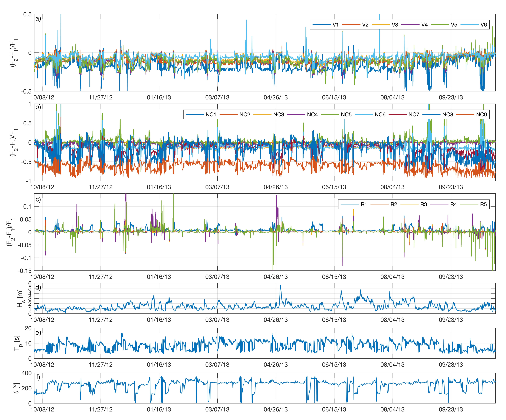Click the panel d) label on Hs plot

pos(38,288)
